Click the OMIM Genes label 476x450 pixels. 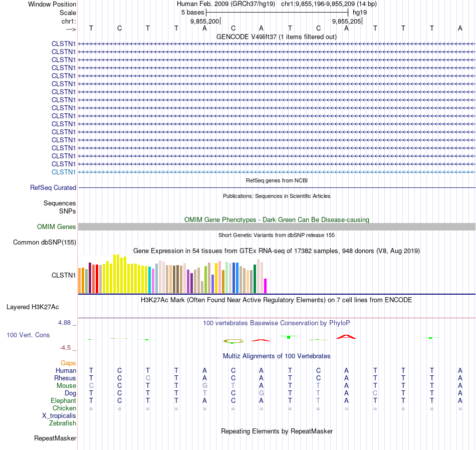(x=57, y=227)
